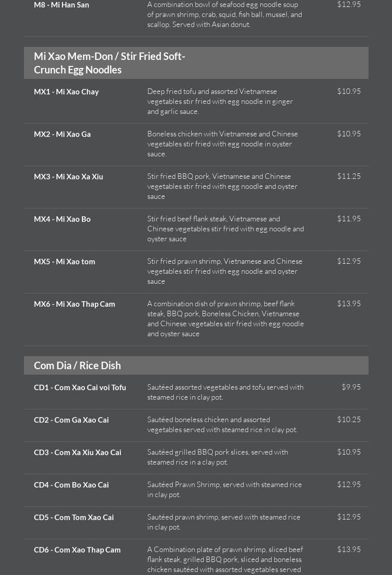Choose MX4 - Mi Xao Bo dish
The image size is (392, 575).
[62, 219]
